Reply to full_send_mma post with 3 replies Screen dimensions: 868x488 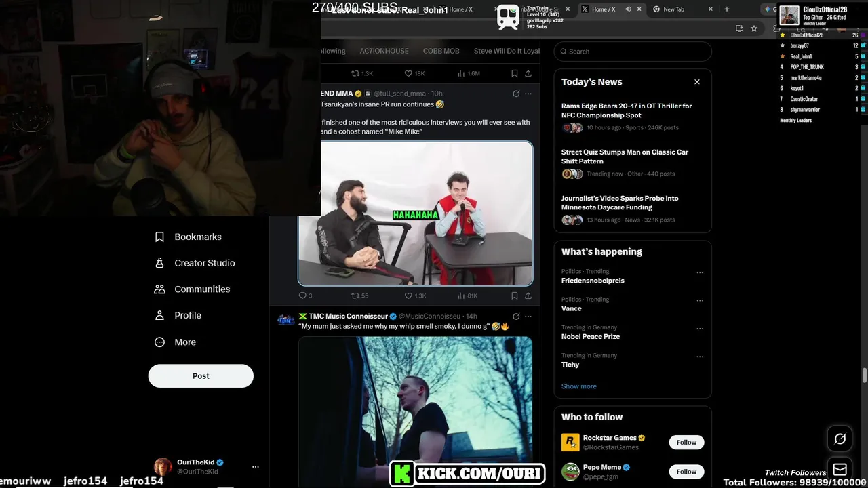(305, 296)
